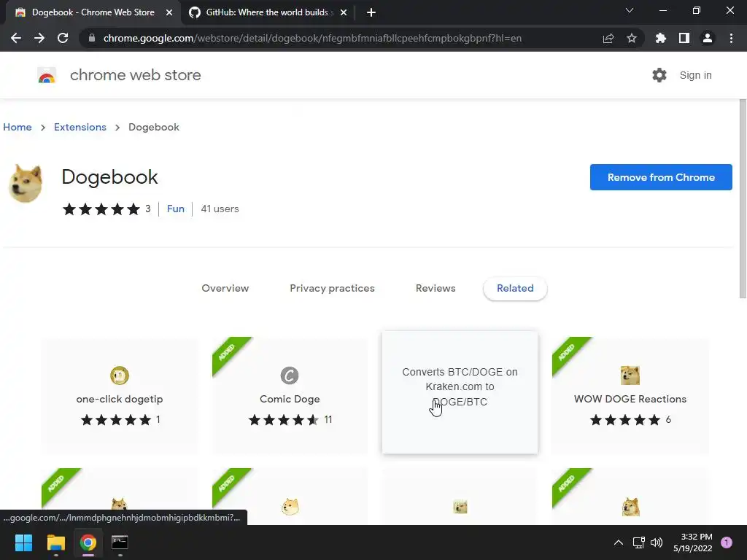Click the Dogebook five-star rating

(x=101, y=209)
